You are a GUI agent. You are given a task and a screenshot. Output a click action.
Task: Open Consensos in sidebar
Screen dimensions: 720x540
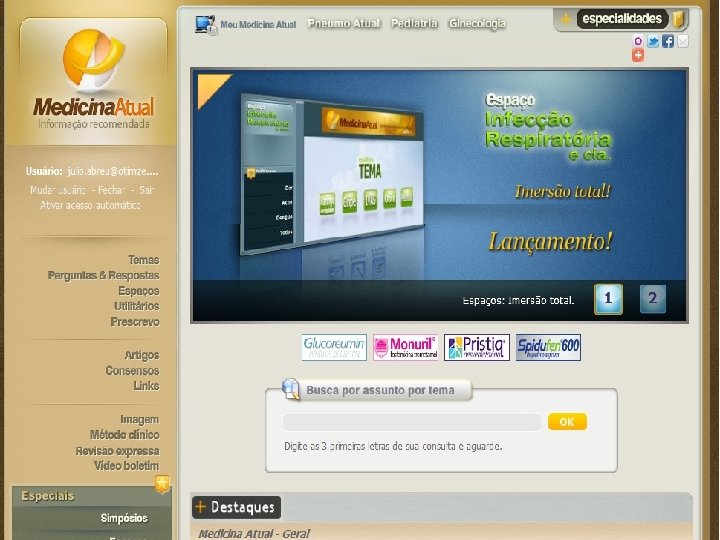pos(132,371)
